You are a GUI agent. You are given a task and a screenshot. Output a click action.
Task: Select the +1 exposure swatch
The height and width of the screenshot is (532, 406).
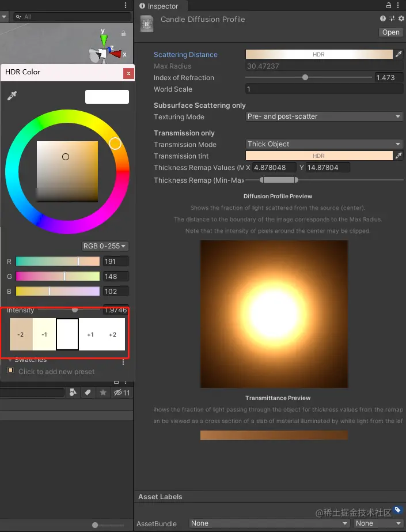90,334
